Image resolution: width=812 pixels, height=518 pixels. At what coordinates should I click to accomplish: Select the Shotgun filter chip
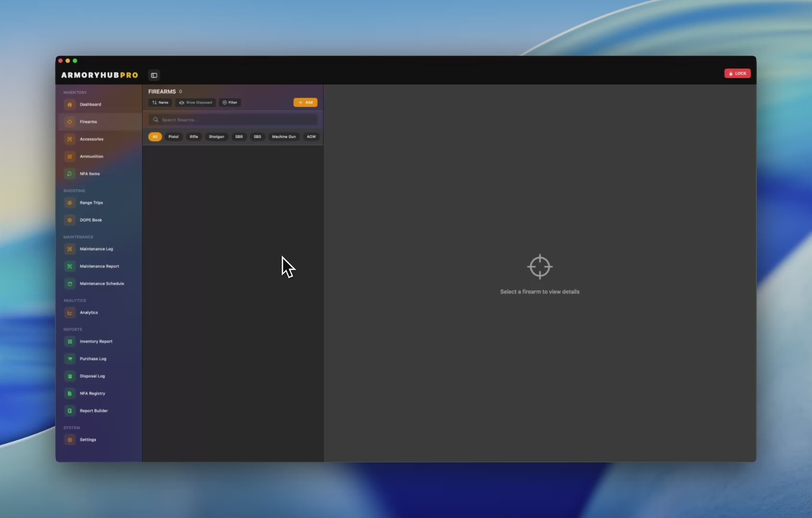point(216,137)
